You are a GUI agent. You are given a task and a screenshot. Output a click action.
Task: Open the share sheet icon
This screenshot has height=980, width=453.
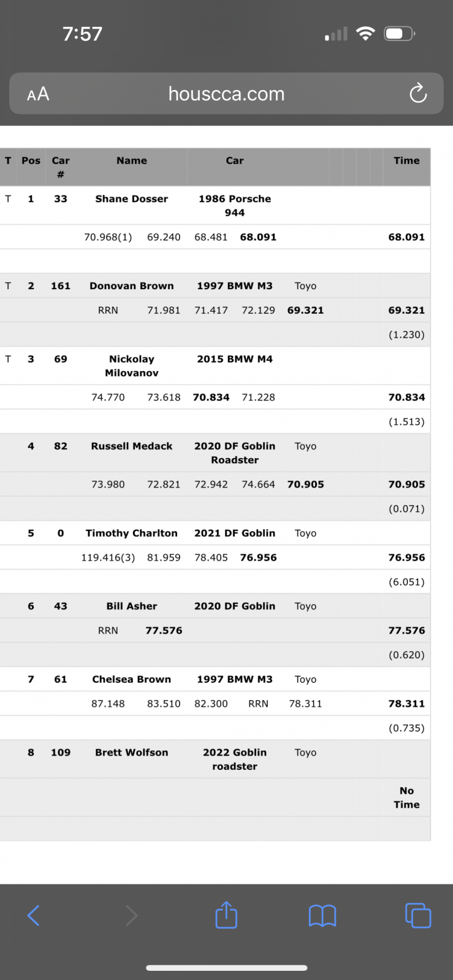pos(226,914)
